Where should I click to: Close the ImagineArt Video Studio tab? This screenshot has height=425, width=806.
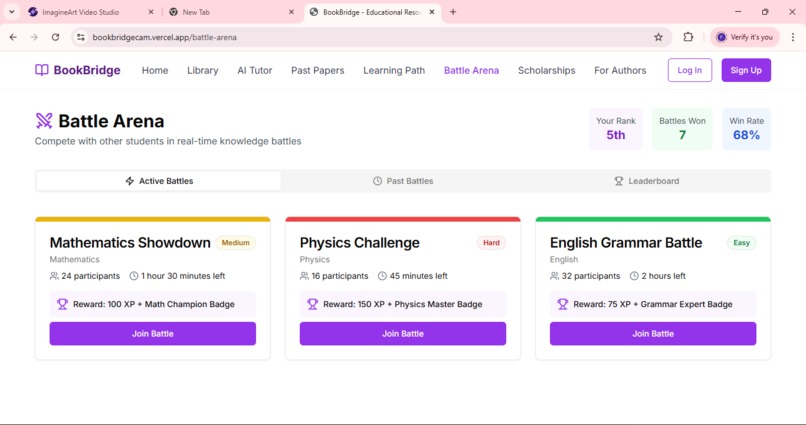(x=151, y=12)
